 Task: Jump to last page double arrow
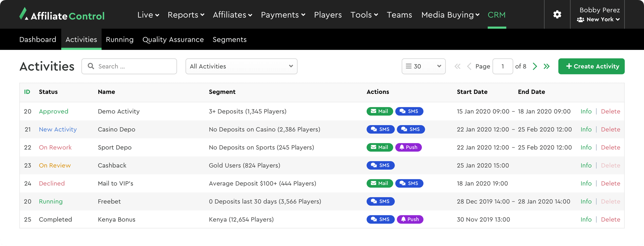(x=547, y=66)
